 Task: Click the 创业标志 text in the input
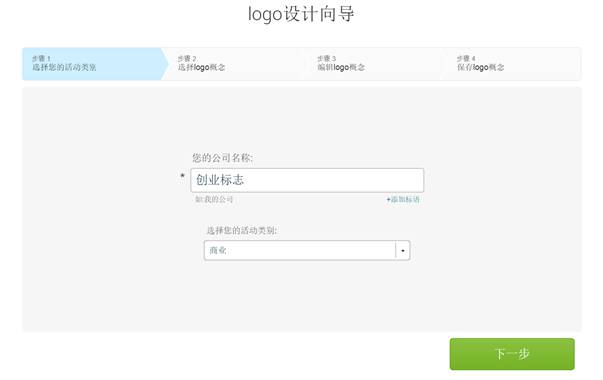click(220, 180)
